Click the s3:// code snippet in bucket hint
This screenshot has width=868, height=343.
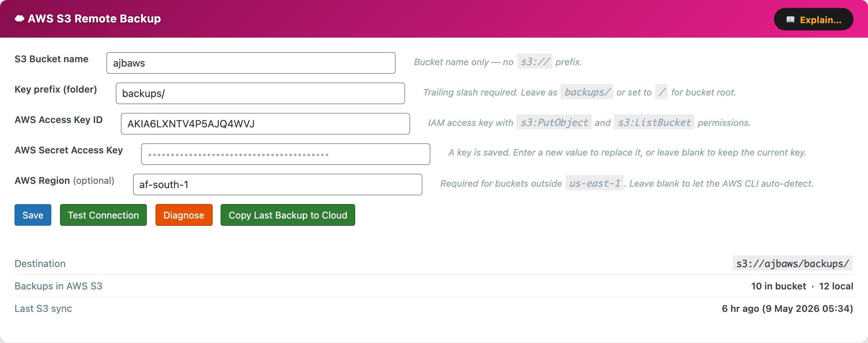535,62
